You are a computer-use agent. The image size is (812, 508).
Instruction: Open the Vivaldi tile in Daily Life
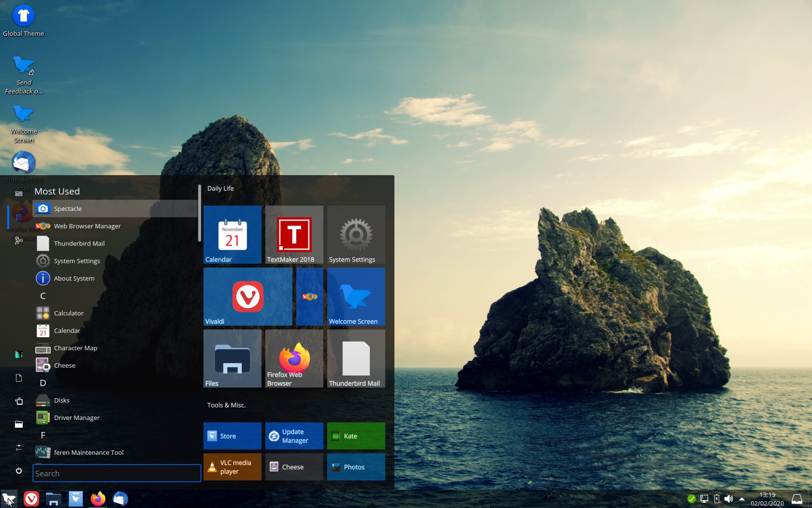pos(247,297)
